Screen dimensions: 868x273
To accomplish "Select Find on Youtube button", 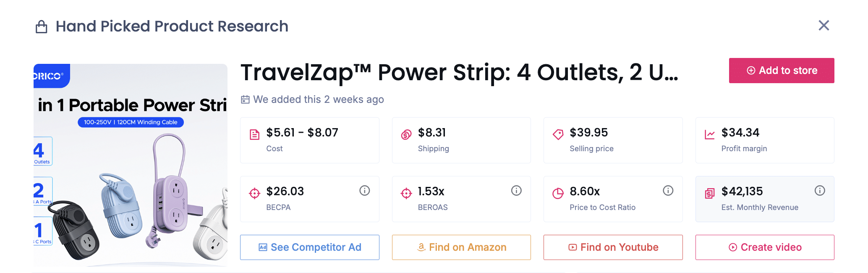I will point(613,247).
